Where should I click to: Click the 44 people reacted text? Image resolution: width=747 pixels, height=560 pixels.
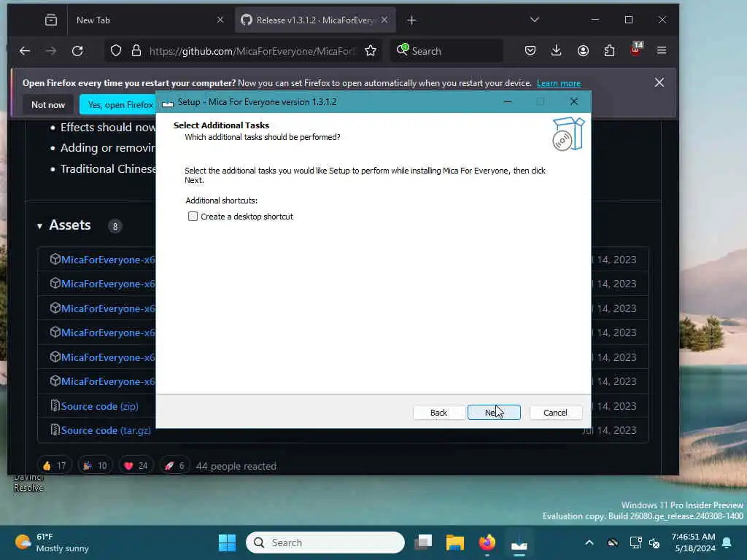(236, 466)
